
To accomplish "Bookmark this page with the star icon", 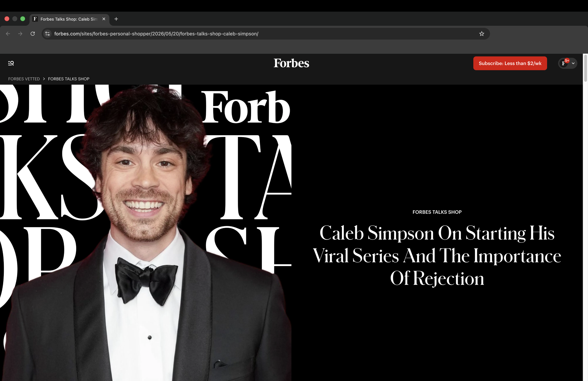I will pyautogui.click(x=481, y=34).
